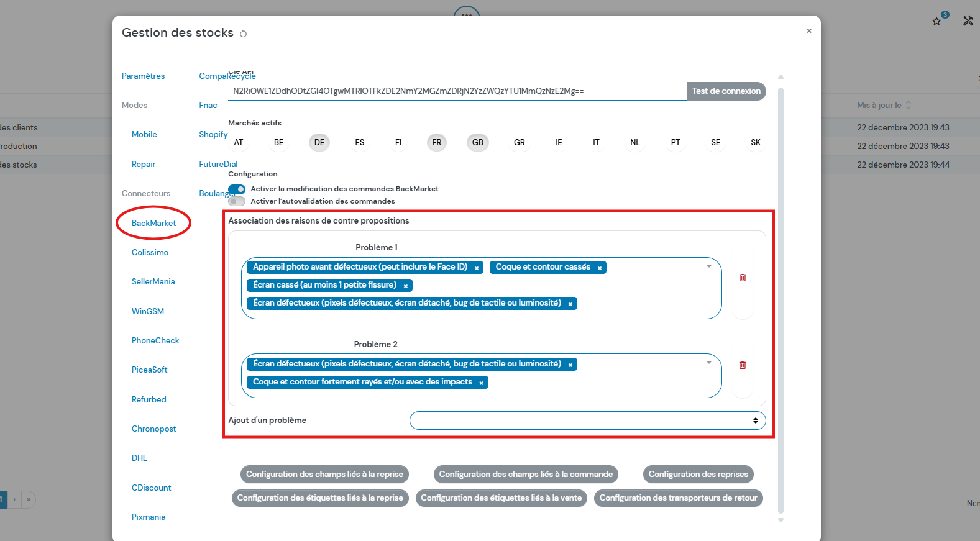Viewport: 980px width, 541px height.
Task: Select the CDiscount connector
Action: (152, 488)
